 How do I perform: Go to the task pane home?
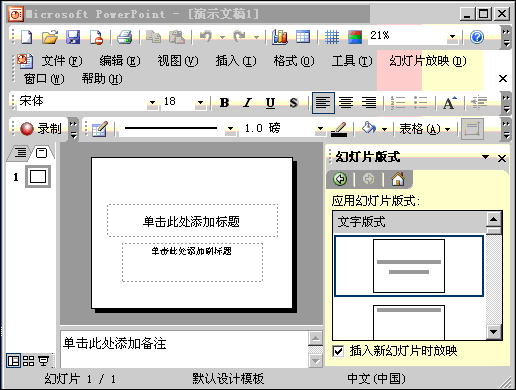tap(398, 179)
